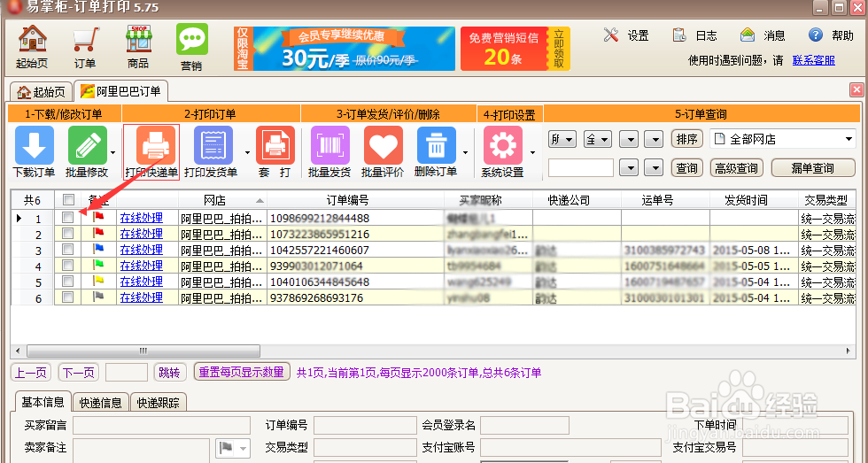
Task: Click the 套打 print icon
Action: tap(275, 145)
